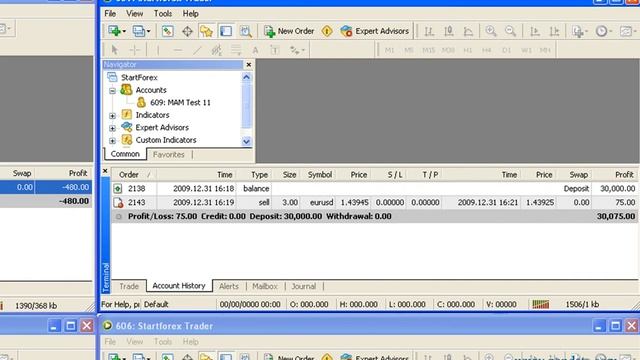
Task: Close the Terminal panel
Action: (x=105, y=171)
